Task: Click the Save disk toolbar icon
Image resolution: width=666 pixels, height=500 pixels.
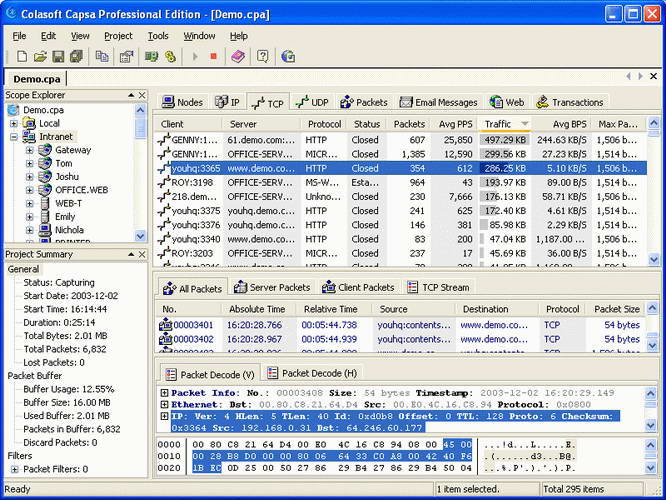Action: (x=58, y=56)
